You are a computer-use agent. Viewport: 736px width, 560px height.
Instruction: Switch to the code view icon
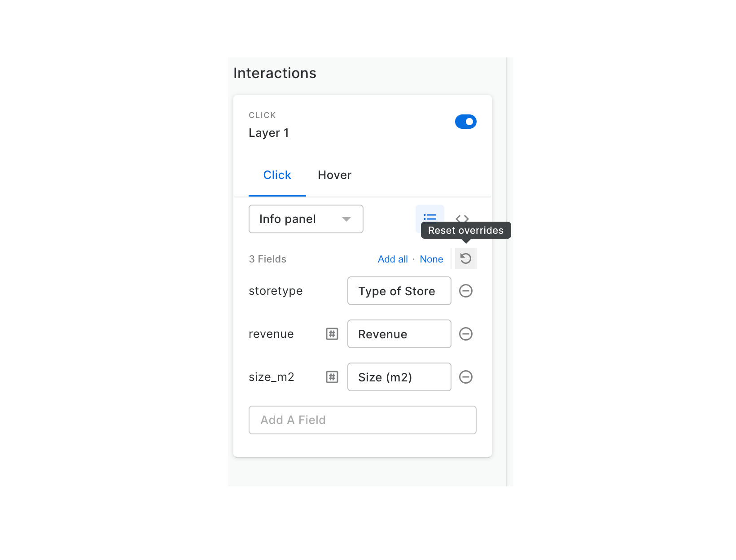pos(462,218)
